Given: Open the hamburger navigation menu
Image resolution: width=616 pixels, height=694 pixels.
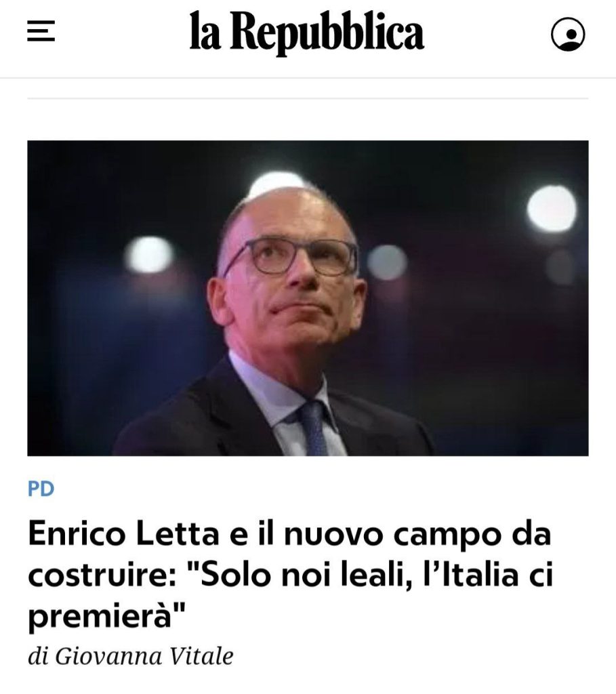Looking at the screenshot, I should coord(41,31).
